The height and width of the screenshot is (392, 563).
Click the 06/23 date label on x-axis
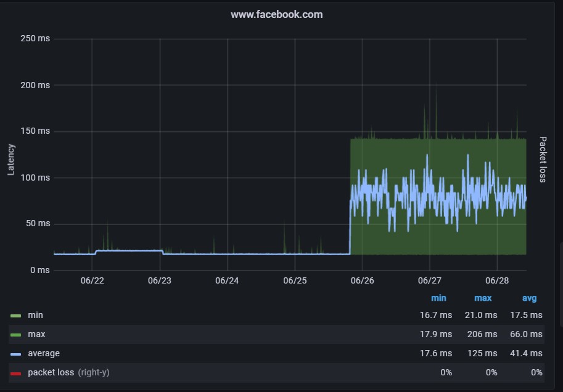coord(160,280)
